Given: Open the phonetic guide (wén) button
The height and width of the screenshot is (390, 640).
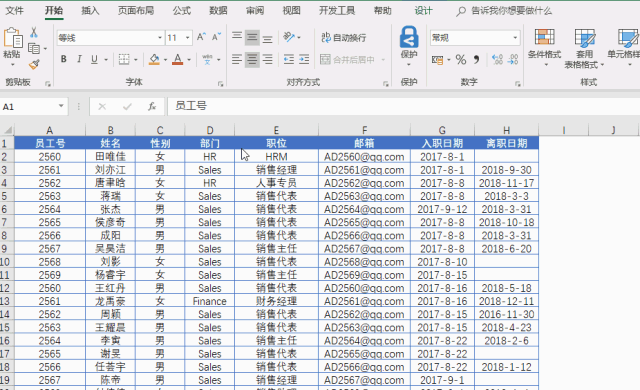Looking at the screenshot, I should click(x=207, y=60).
